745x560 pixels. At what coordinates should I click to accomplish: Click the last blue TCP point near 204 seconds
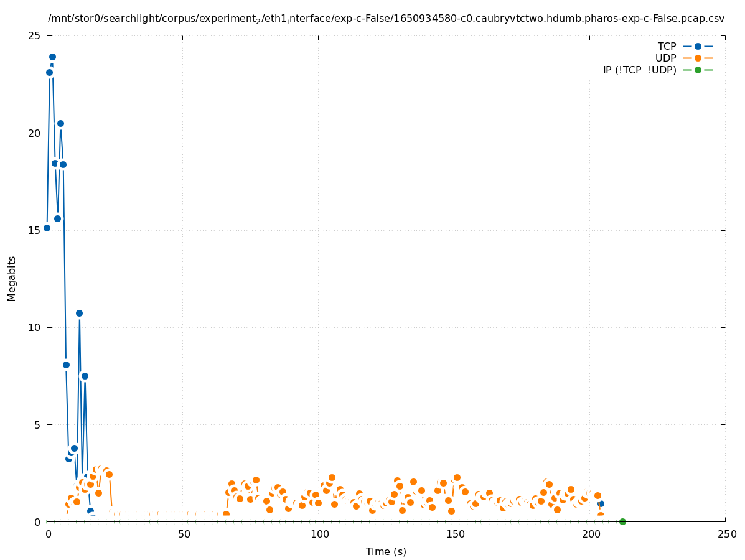coord(601,503)
